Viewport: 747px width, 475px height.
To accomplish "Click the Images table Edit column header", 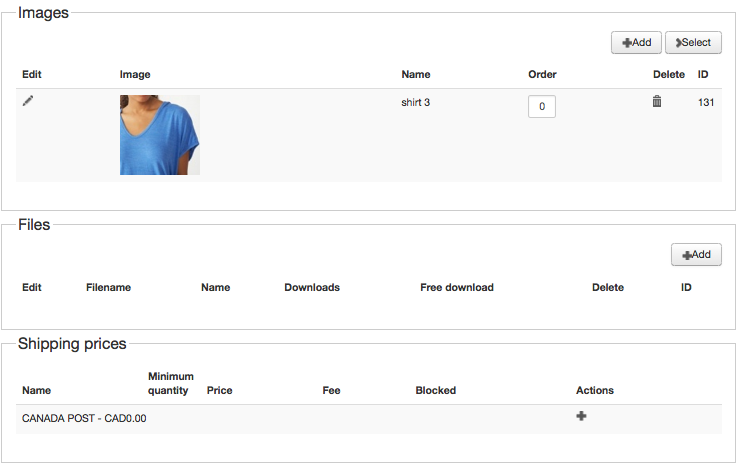I will (x=31, y=74).
